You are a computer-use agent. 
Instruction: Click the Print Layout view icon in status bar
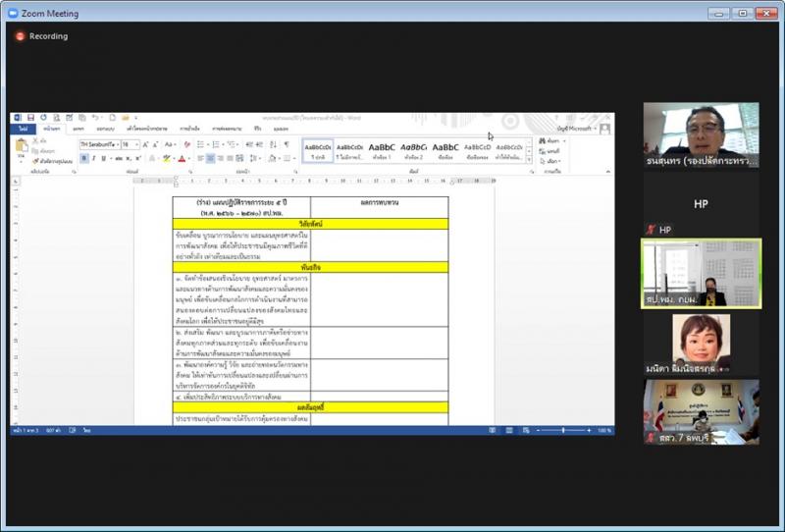509,430
